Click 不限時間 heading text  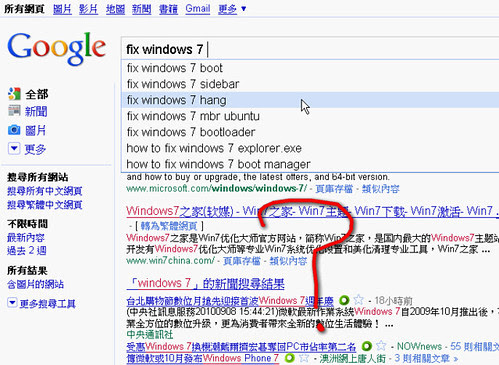click(x=27, y=224)
